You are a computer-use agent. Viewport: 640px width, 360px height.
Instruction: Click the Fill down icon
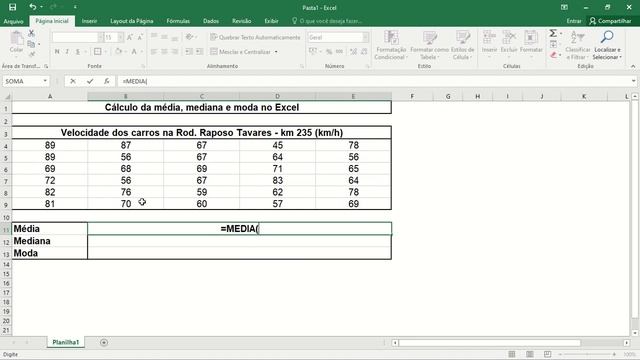[553, 44]
